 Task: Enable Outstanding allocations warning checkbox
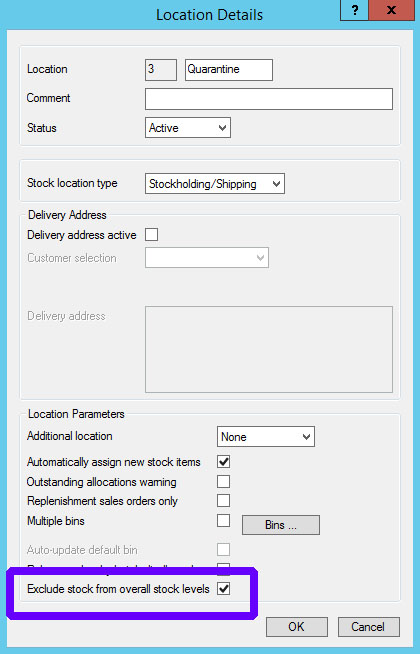pyautogui.click(x=224, y=482)
